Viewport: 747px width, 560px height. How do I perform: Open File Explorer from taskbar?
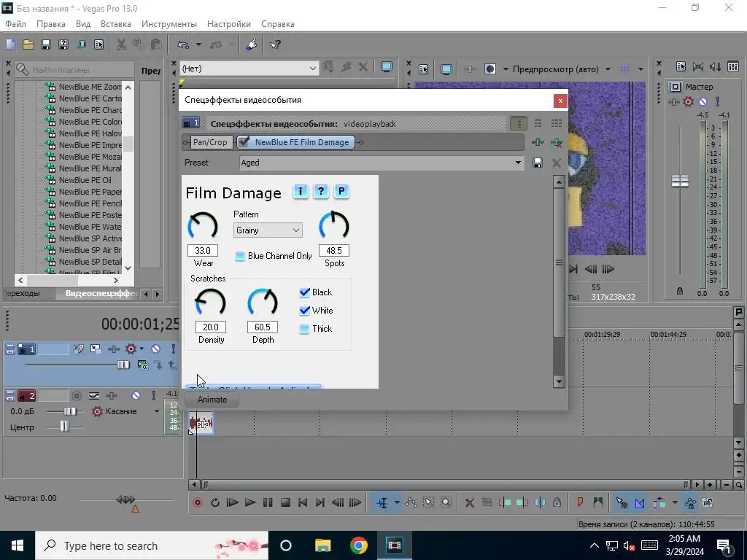tap(322, 545)
